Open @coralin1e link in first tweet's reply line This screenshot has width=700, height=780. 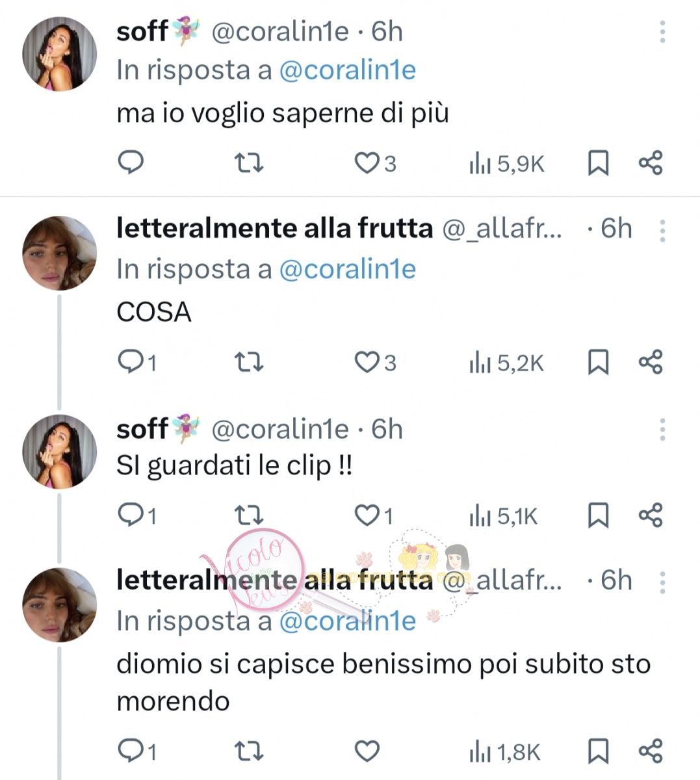point(347,70)
